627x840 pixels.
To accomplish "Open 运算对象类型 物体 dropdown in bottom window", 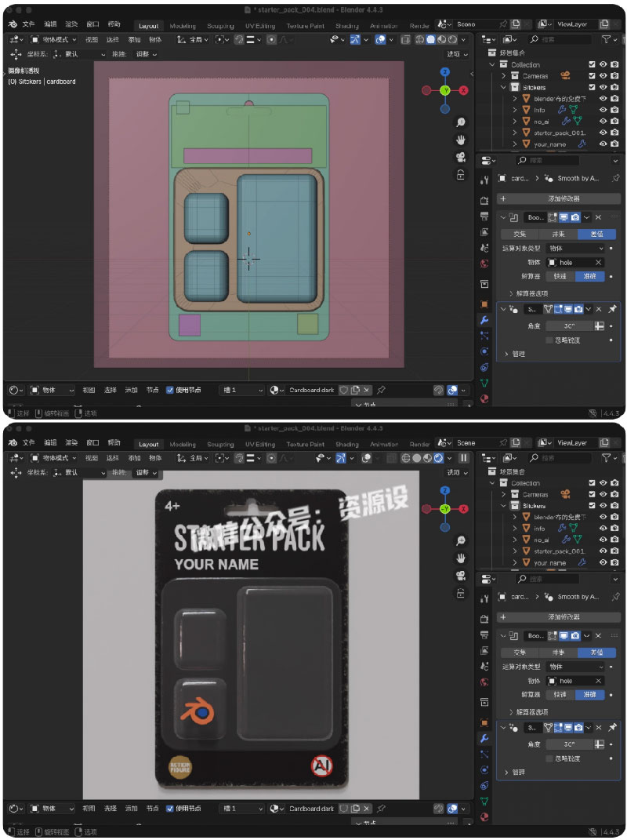I will pyautogui.click(x=575, y=667).
